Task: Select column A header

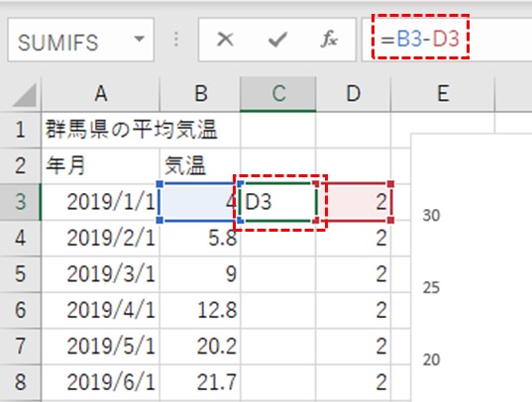Action: [x=100, y=94]
